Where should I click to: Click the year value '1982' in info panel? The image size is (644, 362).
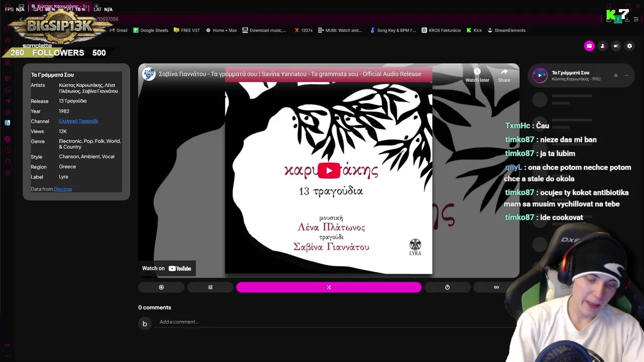(64, 111)
